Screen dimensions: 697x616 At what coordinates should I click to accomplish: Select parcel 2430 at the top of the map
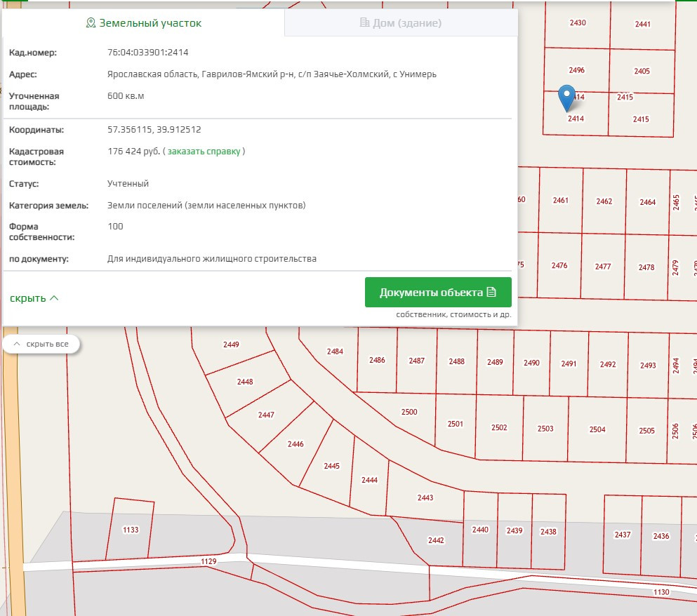577,23
